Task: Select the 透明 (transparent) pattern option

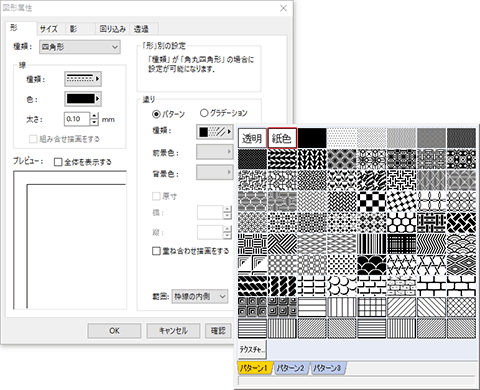Action: 252,138
